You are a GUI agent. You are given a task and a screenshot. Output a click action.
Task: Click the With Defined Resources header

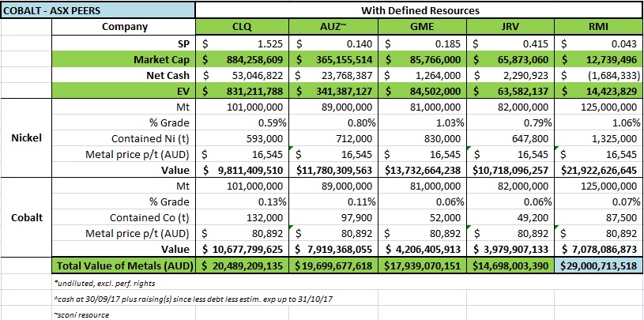coord(420,11)
